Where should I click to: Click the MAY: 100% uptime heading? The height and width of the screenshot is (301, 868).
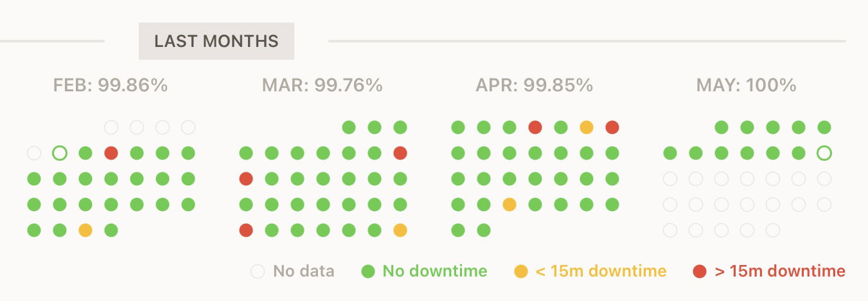coord(747,85)
